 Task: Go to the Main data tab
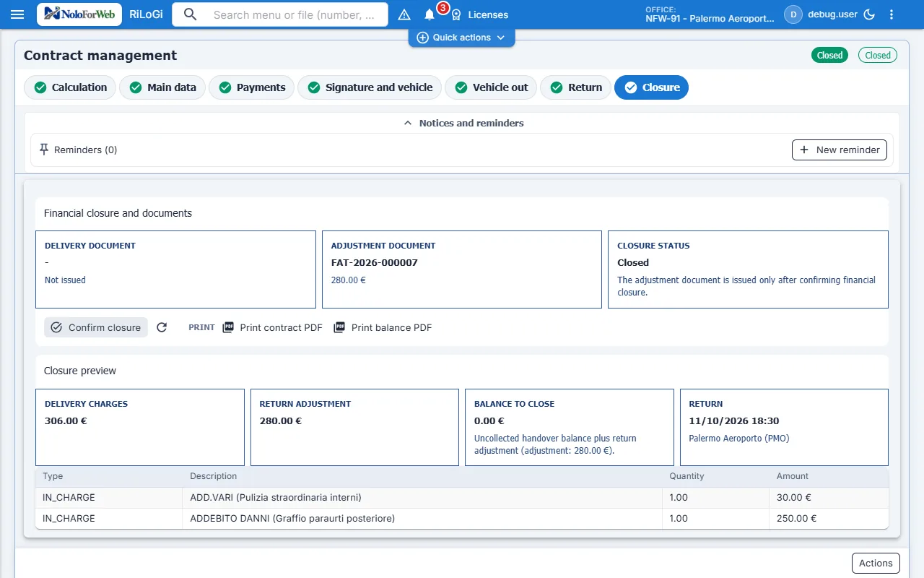[x=162, y=87]
